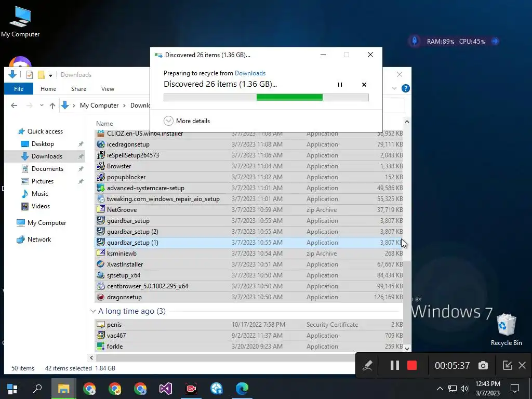Open Explorer help question mark icon
The width and height of the screenshot is (532, 399).
pos(405,88)
